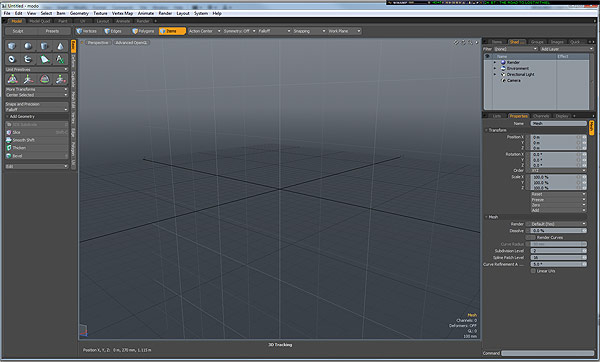
Task: Toggle the eye visibility column header
Action: pyautogui.click(x=488, y=56)
